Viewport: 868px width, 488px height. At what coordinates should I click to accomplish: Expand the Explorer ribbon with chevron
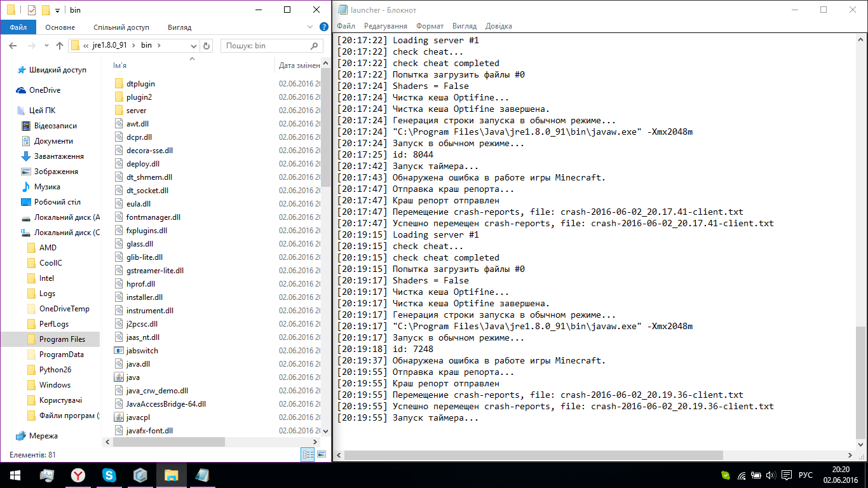click(310, 27)
